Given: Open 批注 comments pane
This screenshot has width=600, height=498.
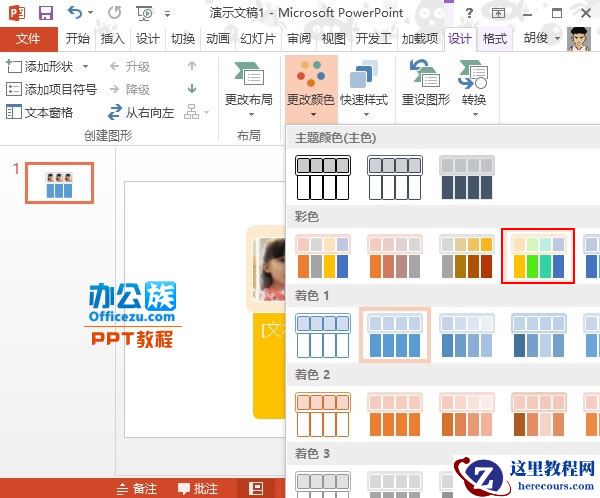Looking at the screenshot, I should click(198, 488).
